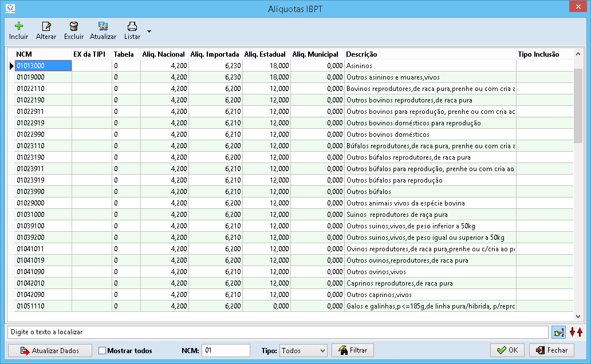Select the NCM cell 01019000
Image resolution: width=591 pixels, height=364 pixels.
[43, 77]
